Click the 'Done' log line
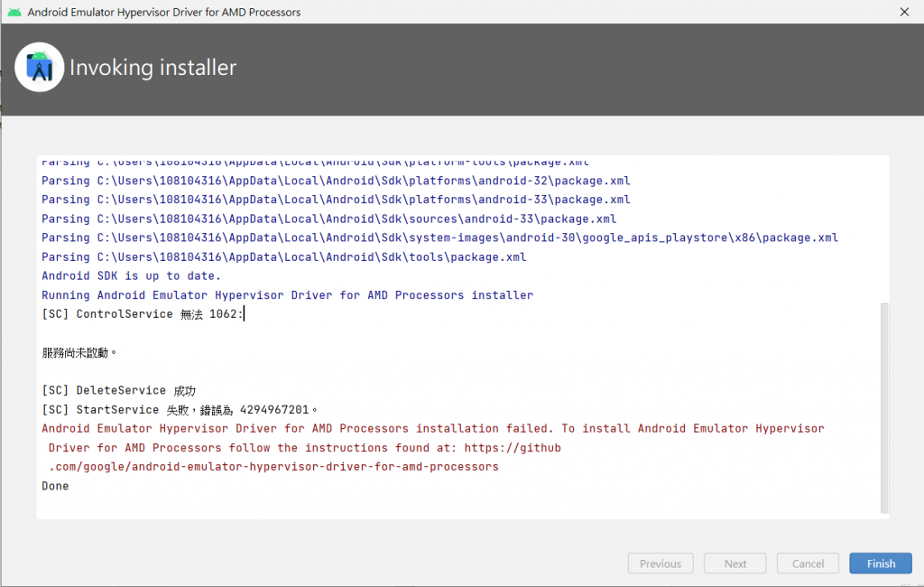The height and width of the screenshot is (587, 924). point(55,486)
